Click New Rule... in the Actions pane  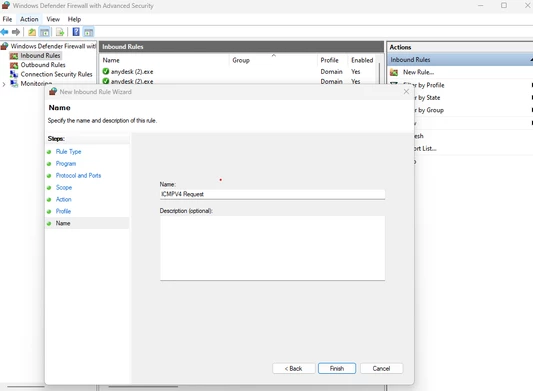click(x=418, y=72)
